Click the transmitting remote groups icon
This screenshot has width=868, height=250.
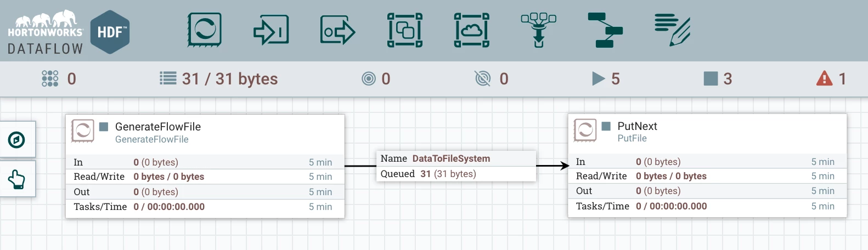tap(369, 78)
